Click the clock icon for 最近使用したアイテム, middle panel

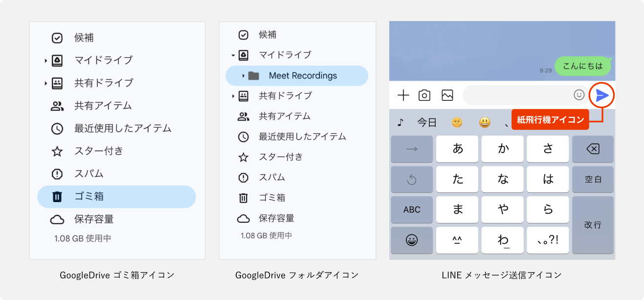(x=243, y=137)
